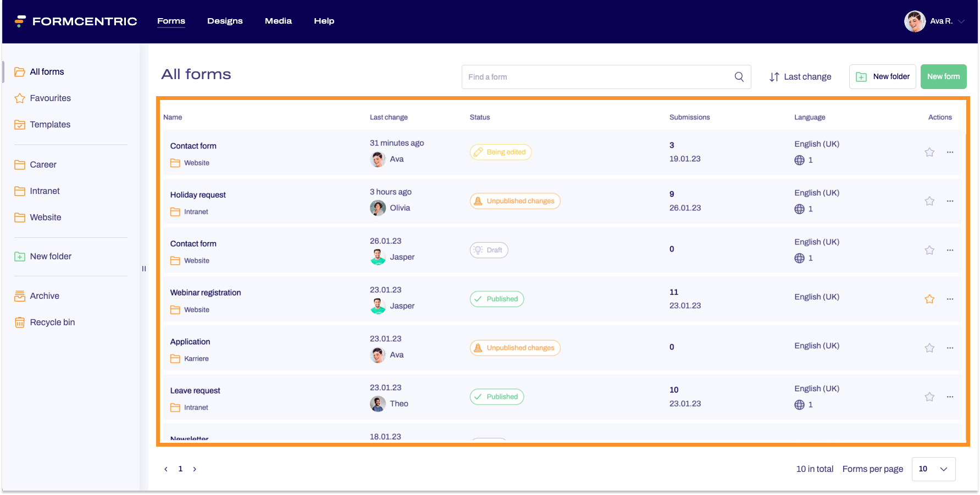
Task: Unfavourite the Webinar registration form
Action: [929, 299]
